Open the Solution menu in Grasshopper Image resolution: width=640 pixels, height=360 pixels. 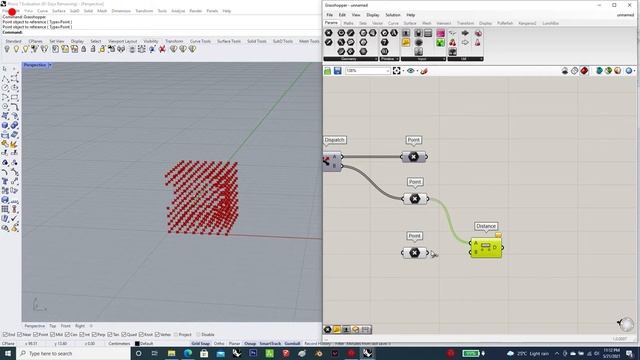pyautogui.click(x=393, y=15)
